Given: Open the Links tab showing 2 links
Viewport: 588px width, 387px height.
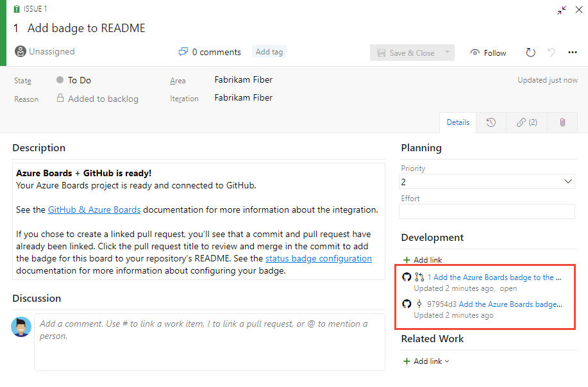Looking at the screenshot, I should click(526, 122).
